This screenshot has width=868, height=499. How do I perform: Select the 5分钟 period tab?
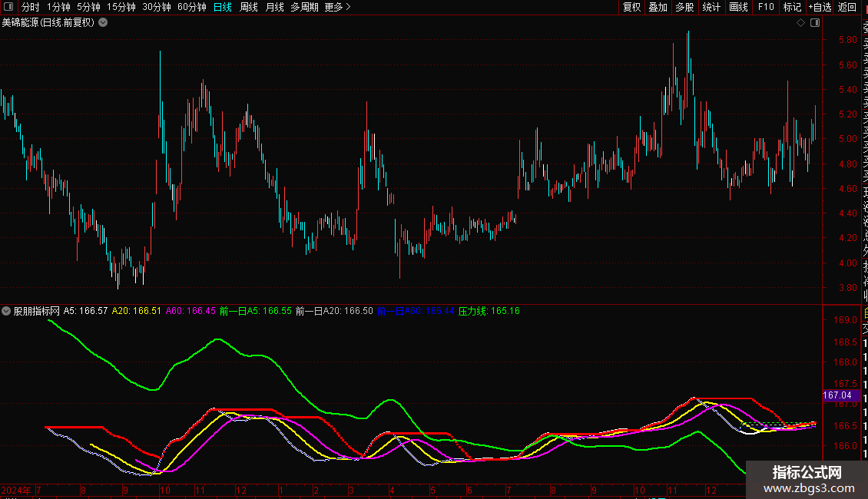click(x=88, y=7)
